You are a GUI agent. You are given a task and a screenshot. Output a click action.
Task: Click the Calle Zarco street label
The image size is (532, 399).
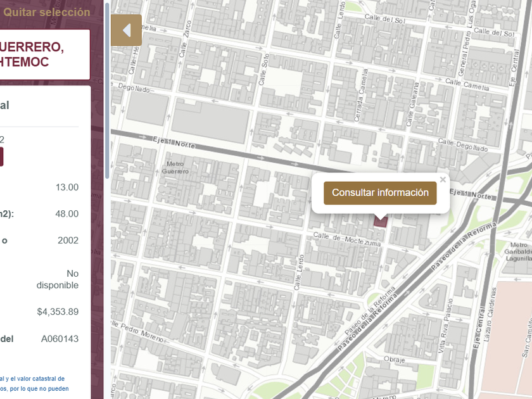185,39
